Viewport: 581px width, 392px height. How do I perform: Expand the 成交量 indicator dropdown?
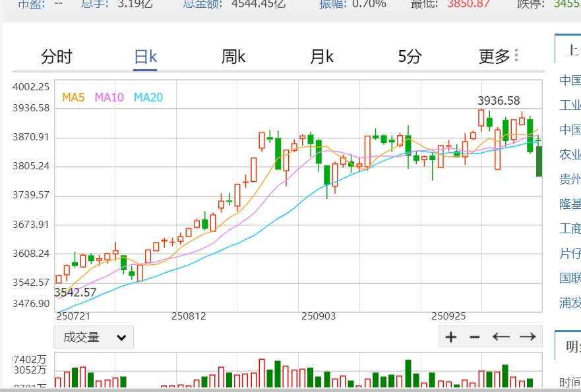(94, 337)
